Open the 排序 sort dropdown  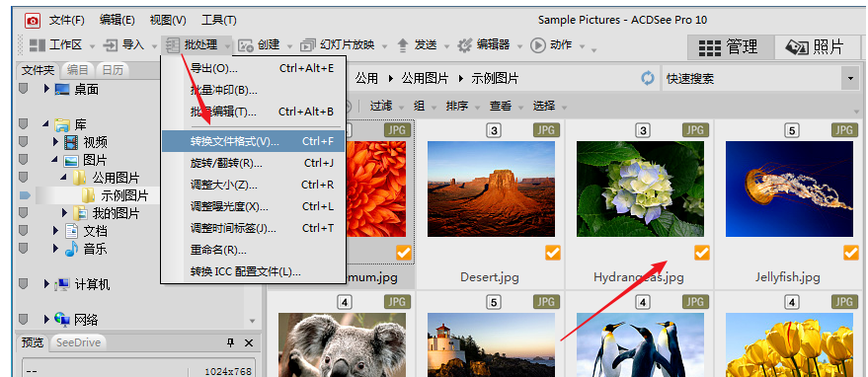click(462, 106)
